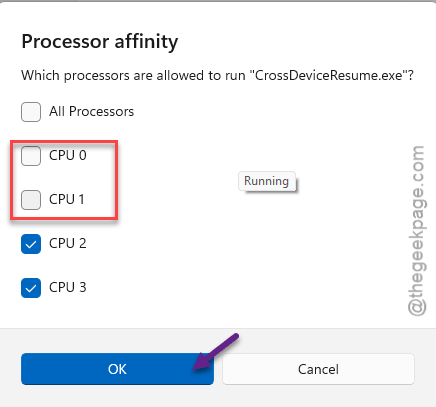
Task: Select the CPU 1 text label
Action: pos(67,200)
